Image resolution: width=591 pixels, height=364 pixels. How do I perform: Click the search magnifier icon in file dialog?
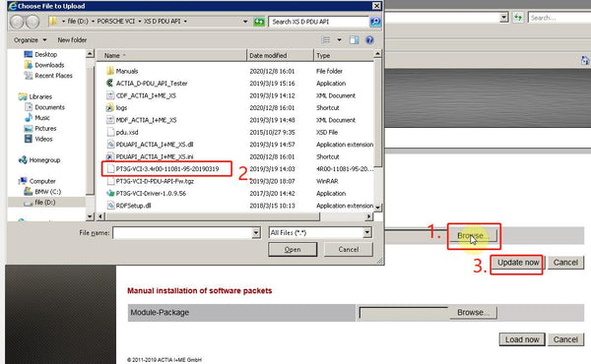point(375,22)
